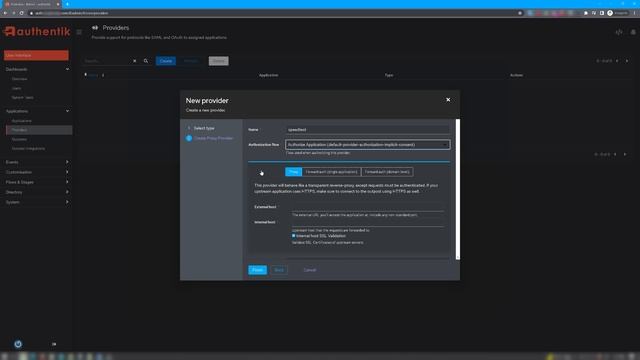Open the API drawer icon in header
Image resolution: width=640 pixels, height=360 pixels.
click(x=619, y=32)
